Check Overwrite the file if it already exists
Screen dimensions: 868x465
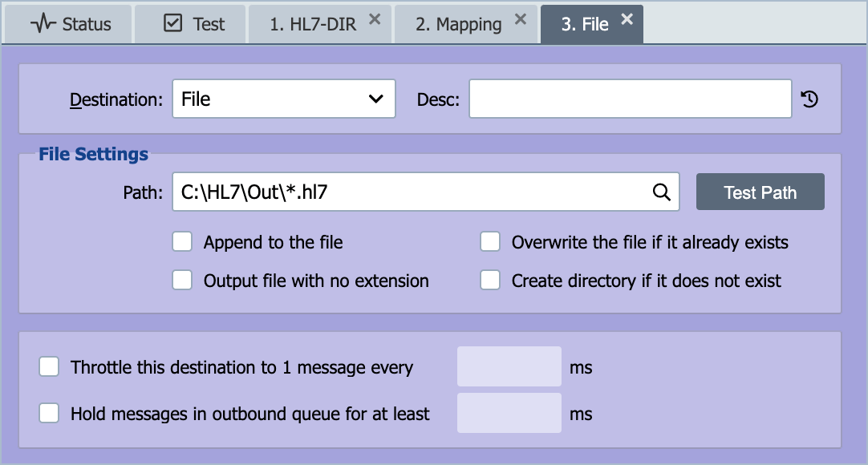(490, 241)
